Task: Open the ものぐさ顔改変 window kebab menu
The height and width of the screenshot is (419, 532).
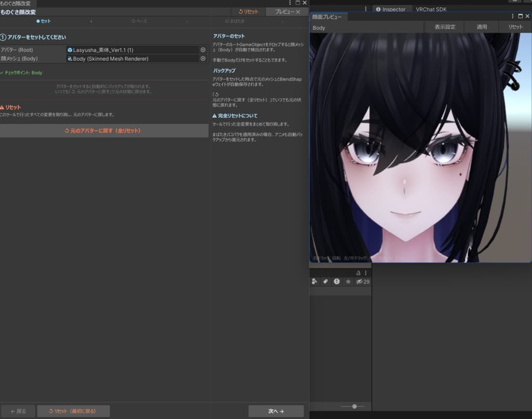Action: pos(290,3)
